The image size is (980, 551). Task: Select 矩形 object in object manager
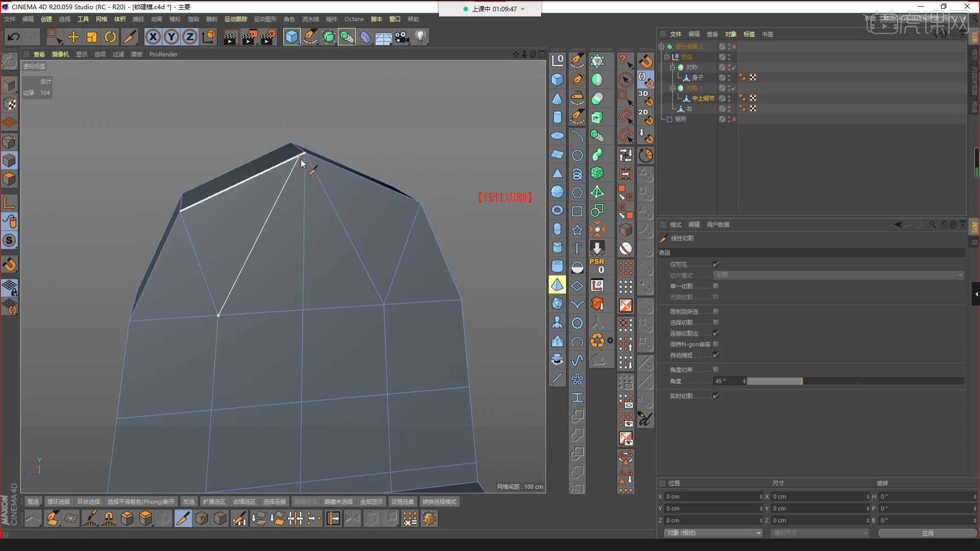[680, 119]
